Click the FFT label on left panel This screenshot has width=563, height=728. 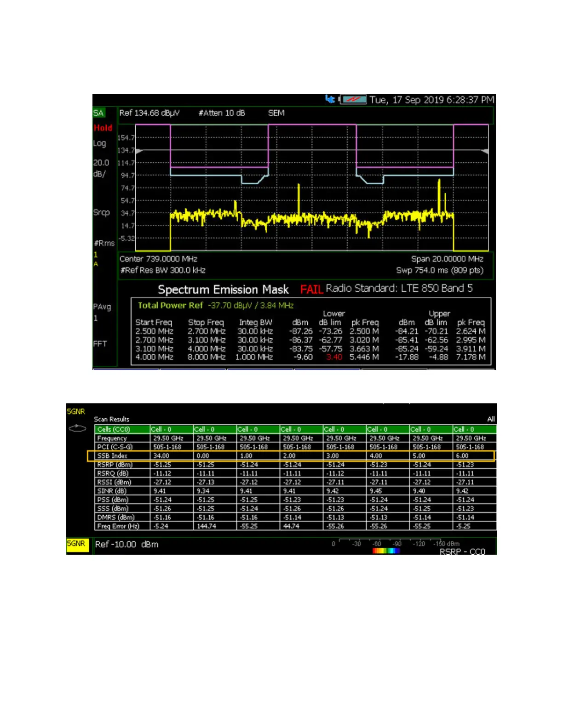tap(100, 344)
